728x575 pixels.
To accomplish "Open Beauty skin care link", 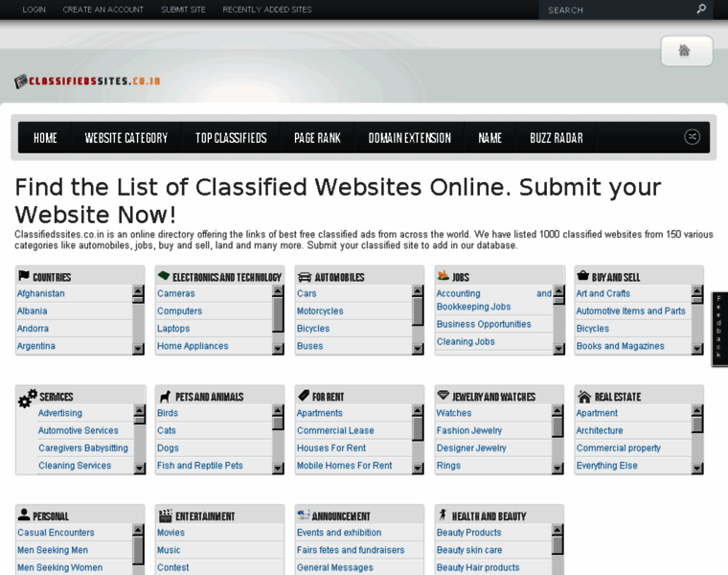I will coord(469,550).
